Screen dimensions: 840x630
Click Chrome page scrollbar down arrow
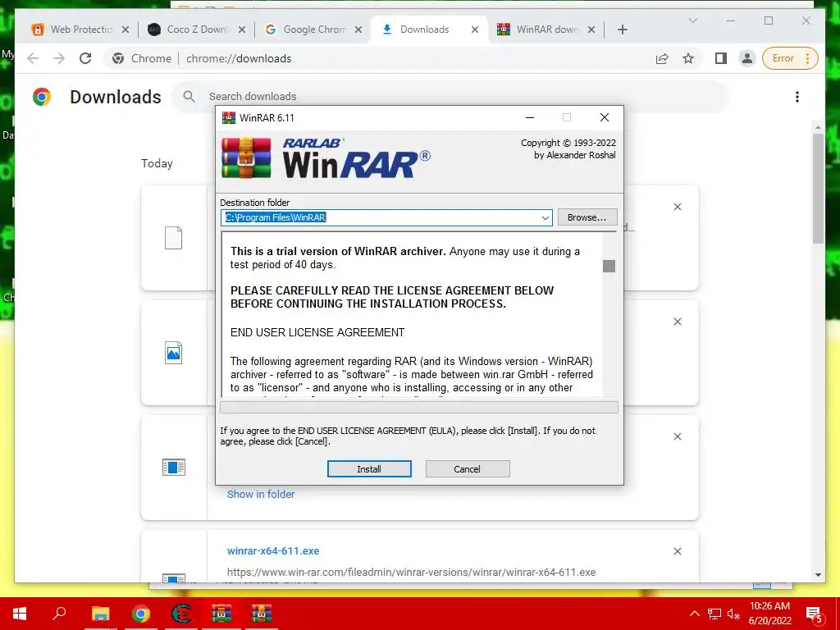(x=818, y=575)
